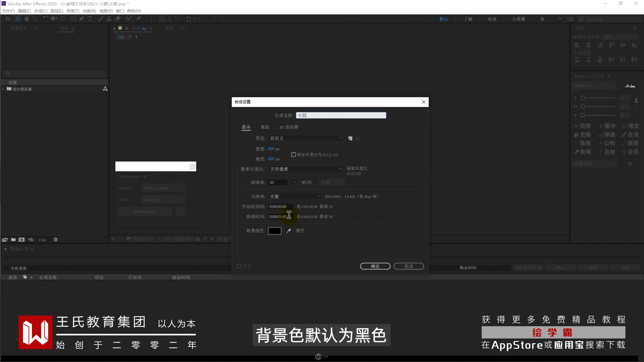
Task: Click the 持续时间 timecode field
Action: point(278,217)
